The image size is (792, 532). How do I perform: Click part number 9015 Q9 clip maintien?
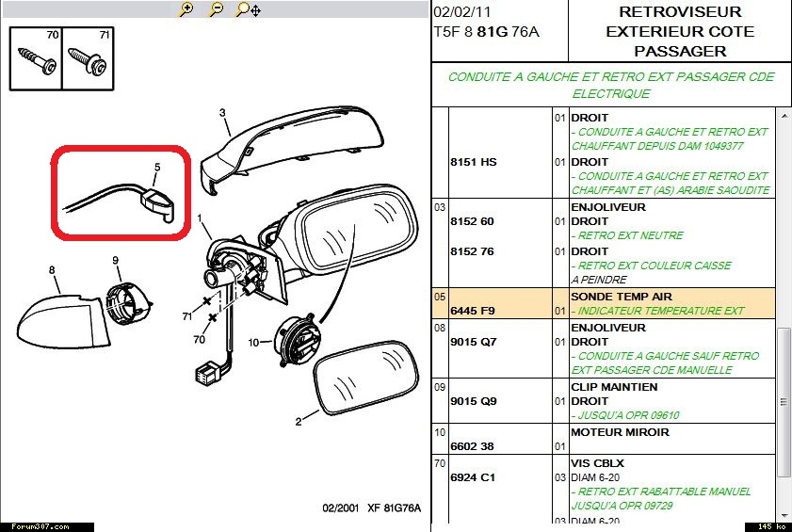coord(474,402)
